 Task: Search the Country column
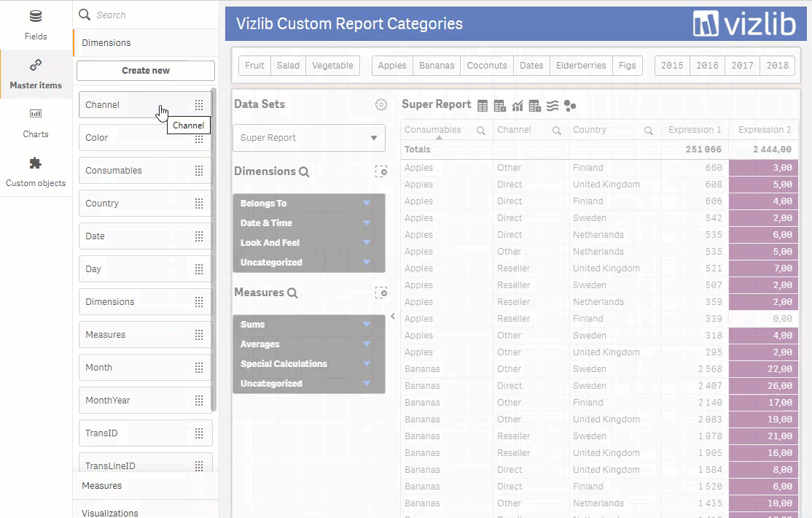click(x=648, y=131)
